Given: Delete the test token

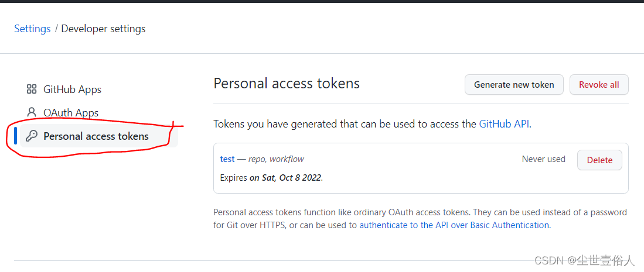Looking at the screenshot, I should pyautogui.click(x=599, y=160).
